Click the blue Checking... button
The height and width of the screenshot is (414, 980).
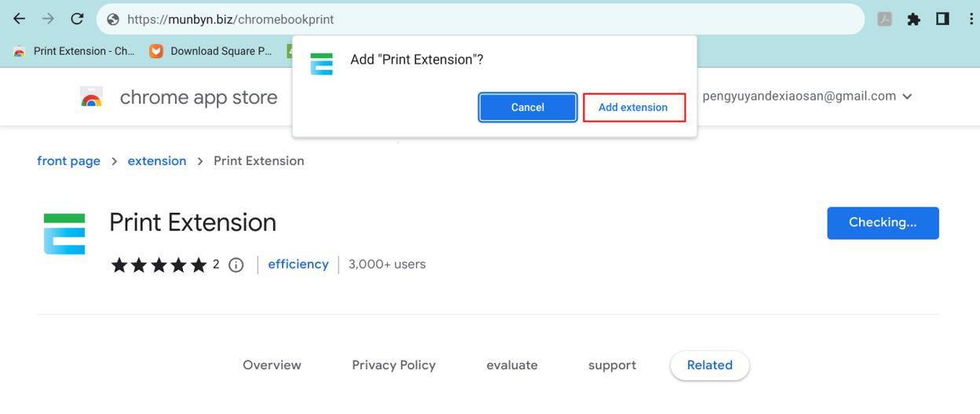[x=883, y=223]
